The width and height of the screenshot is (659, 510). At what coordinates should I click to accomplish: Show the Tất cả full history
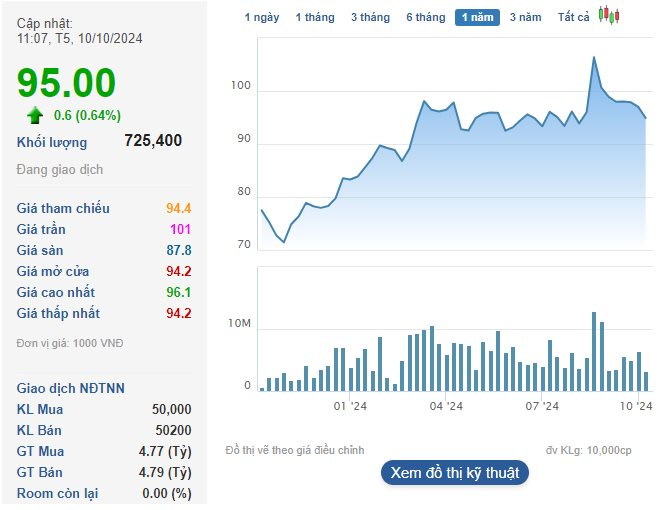pyautogui.click(x=573, y=17)
